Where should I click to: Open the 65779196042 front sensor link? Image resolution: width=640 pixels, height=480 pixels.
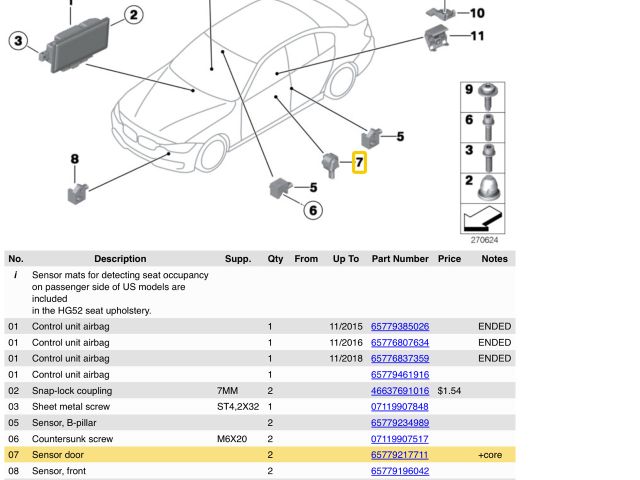(x=399, y=471)
